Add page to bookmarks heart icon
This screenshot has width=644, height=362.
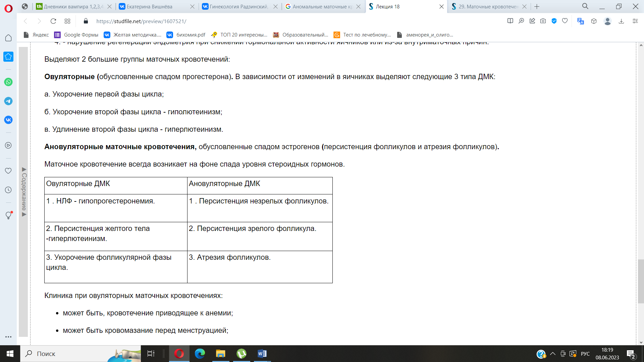(565, 21)
